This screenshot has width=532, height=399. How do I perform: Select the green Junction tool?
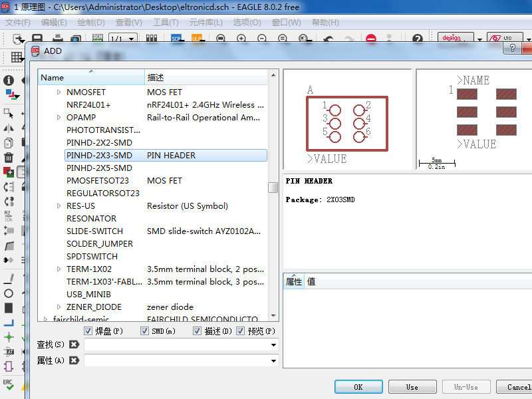click(x=9, y=337)
